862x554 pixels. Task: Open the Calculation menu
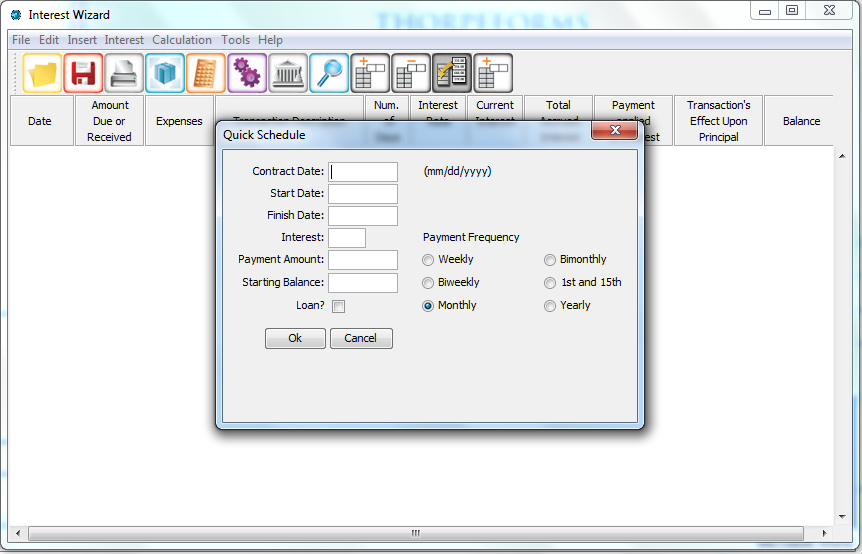182,40
